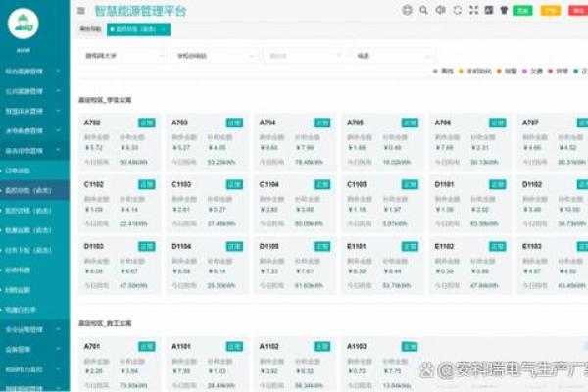588x392 pixels.
Task: Click the 正常 badge on card A702
Action: (x=147, y=123)
